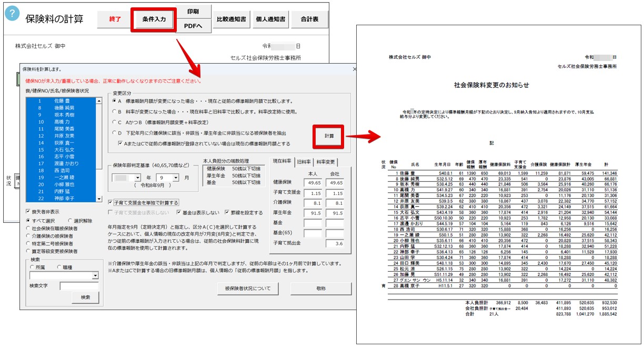Open 条件入力 from the top toolbar
This screenshot has width=644, height=349.
click(x=154, y=19)
